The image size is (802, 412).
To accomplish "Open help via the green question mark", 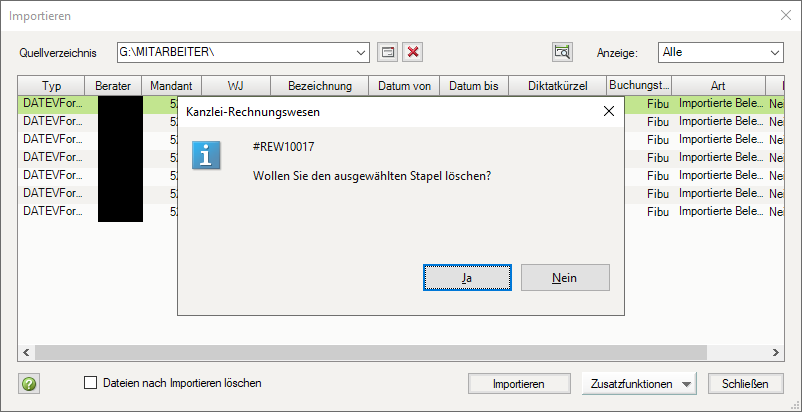I will tap(29, 384).
